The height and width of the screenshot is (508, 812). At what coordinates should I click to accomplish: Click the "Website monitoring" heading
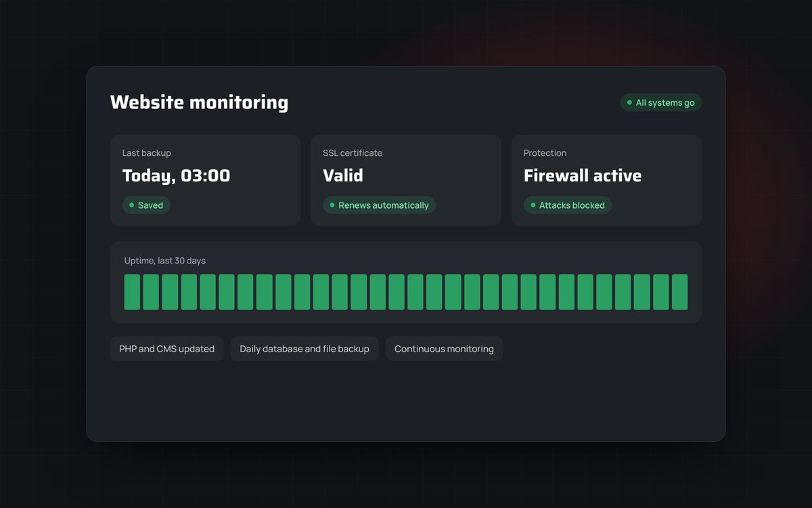tap(199, 102)
